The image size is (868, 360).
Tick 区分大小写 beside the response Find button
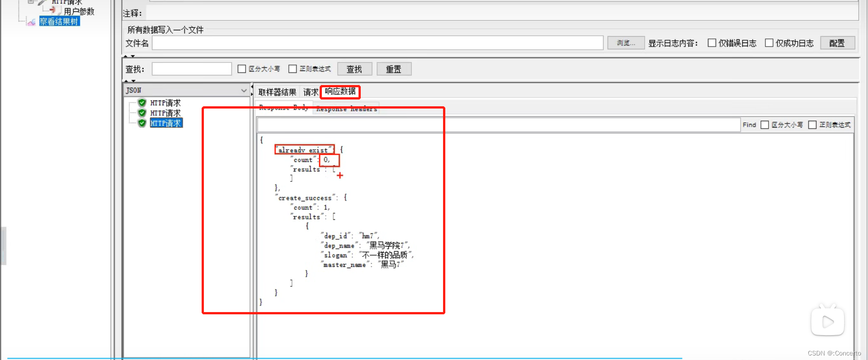tap(764, 125)
